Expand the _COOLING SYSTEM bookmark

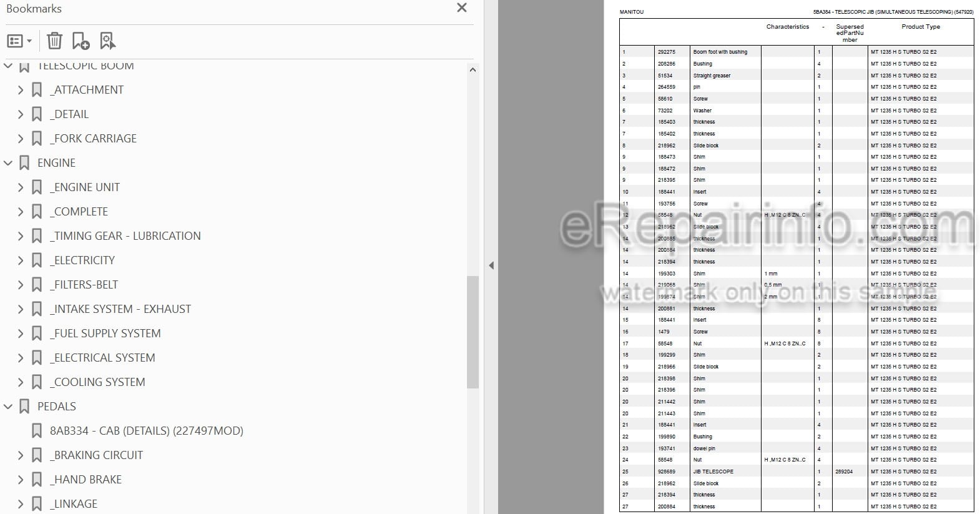coord(21,382)
